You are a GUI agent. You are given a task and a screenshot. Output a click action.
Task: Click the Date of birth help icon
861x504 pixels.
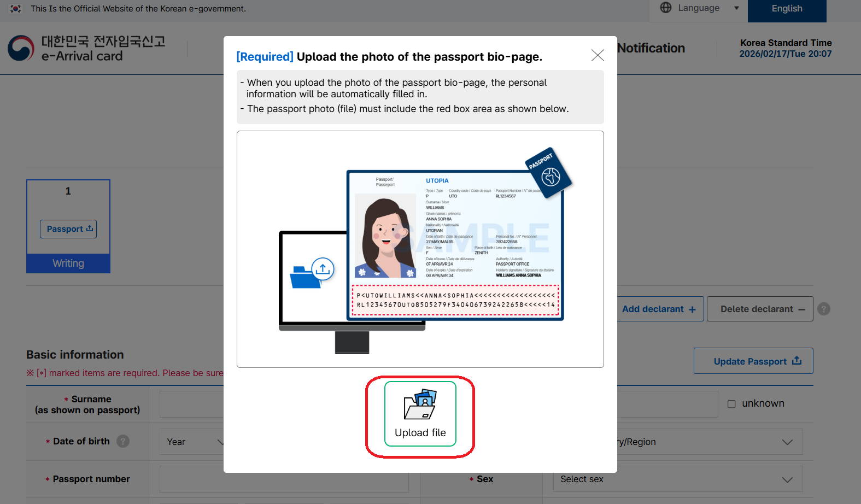click(123, 441)
